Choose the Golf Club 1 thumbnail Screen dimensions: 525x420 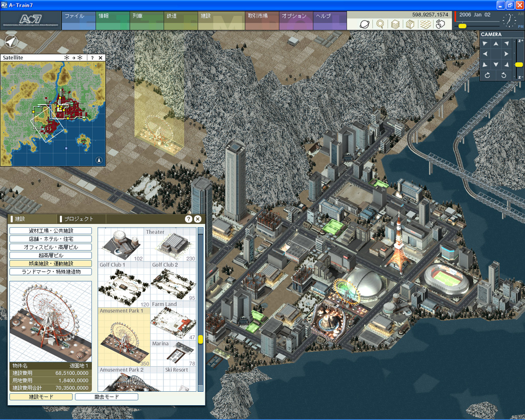pyautogui.click(x=124, y=284)
